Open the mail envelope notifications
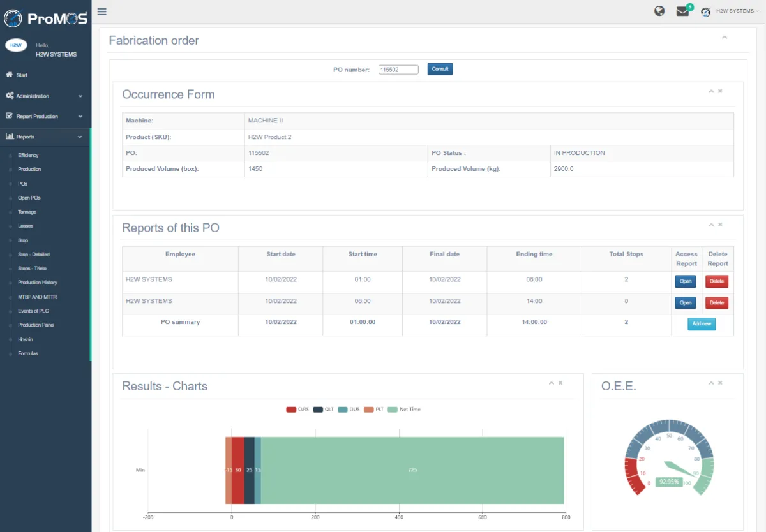Viewport: 766px width, 532px height. click(x=682, y=11)
